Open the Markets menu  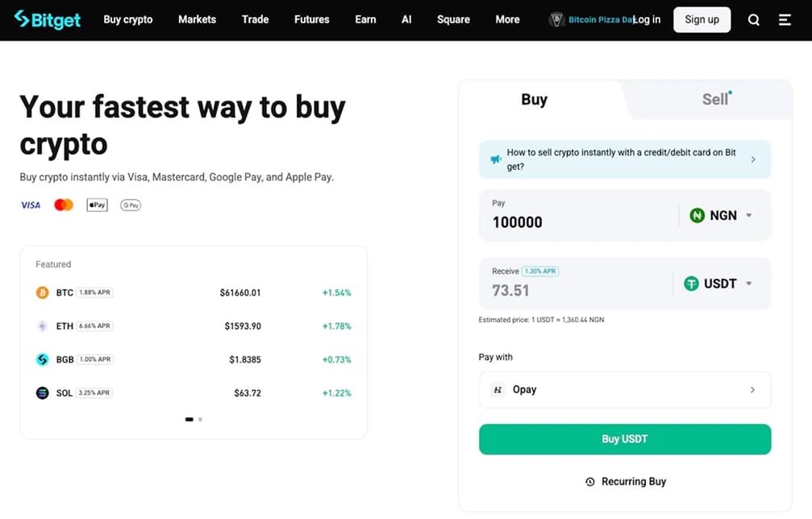(197, 19)
